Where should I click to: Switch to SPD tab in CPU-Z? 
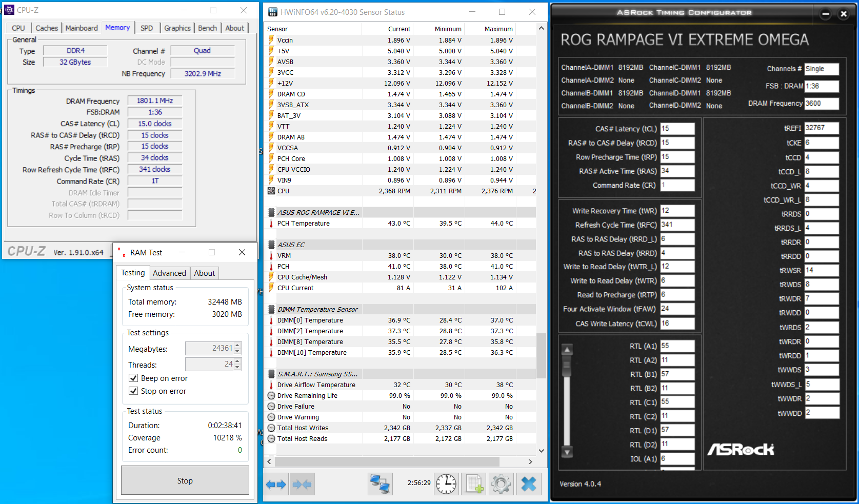[x=147, y=28]
